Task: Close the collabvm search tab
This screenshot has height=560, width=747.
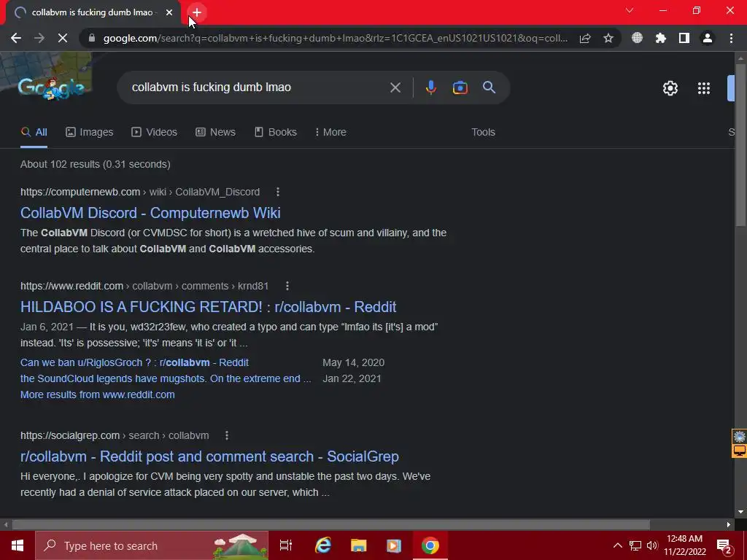Action: (169, 12)
